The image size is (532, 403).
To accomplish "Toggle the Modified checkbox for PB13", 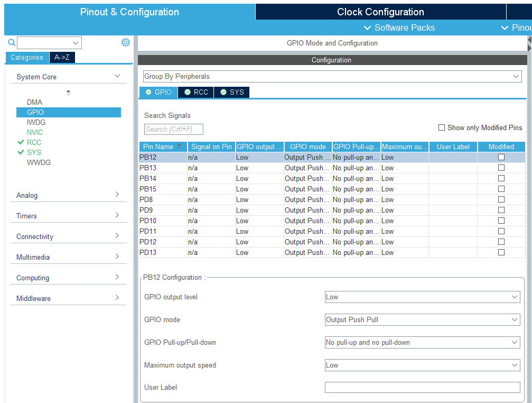I will tap(501, 168).
